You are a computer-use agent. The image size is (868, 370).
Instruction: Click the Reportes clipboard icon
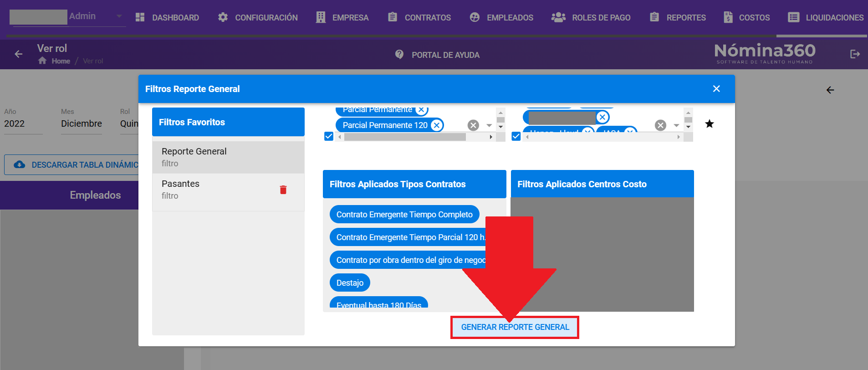coord(654,17)
